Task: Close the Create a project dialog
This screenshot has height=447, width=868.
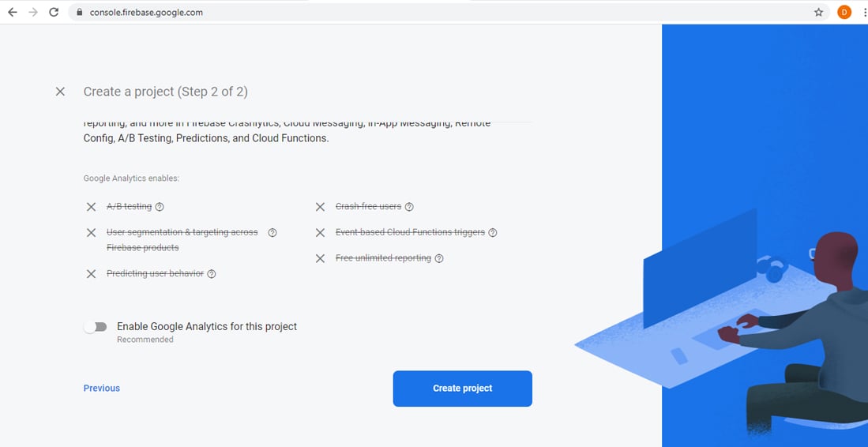Action: pos(60,92)
